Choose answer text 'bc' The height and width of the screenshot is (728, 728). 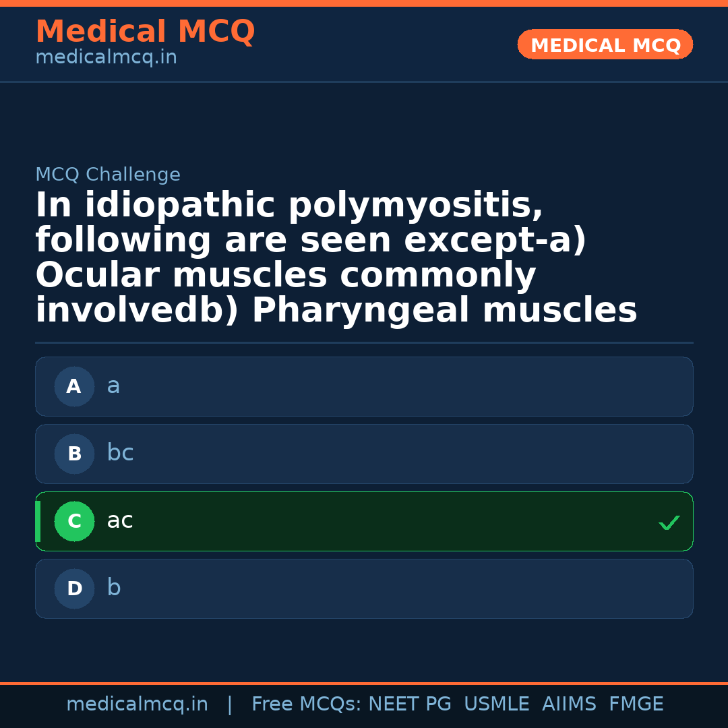pyautogui.click(x=120, y=454)
